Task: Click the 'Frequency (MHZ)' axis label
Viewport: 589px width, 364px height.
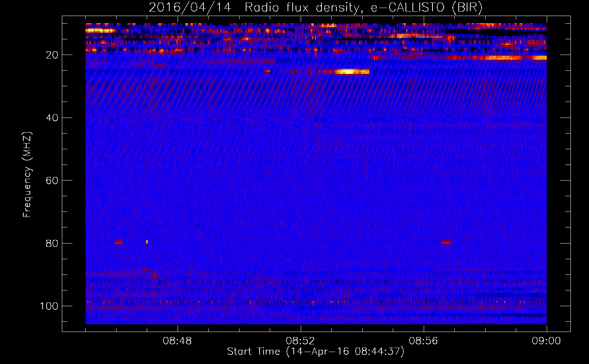Action: pos(27,175)
